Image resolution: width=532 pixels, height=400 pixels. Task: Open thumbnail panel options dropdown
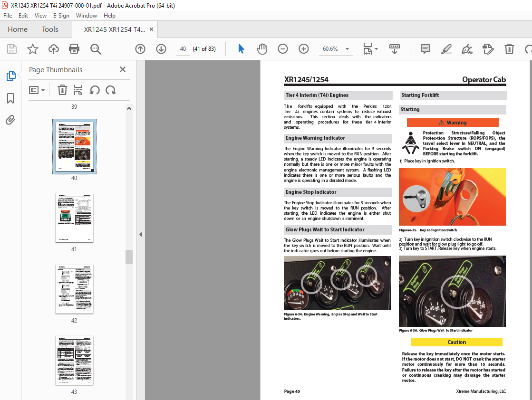point(37,90)
